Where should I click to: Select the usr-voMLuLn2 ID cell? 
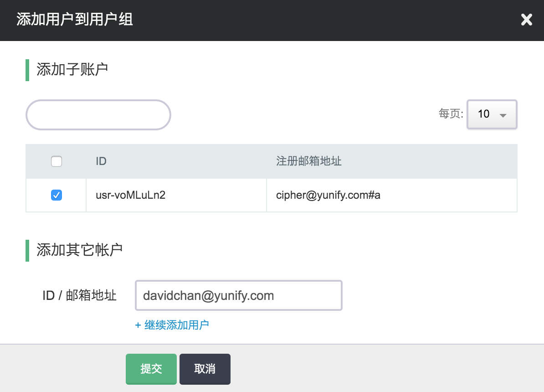coord(131,196)
